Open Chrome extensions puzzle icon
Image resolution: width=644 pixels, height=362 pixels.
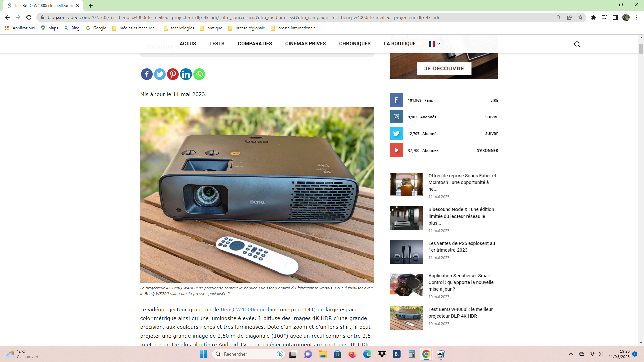click(x=593, y=17)
